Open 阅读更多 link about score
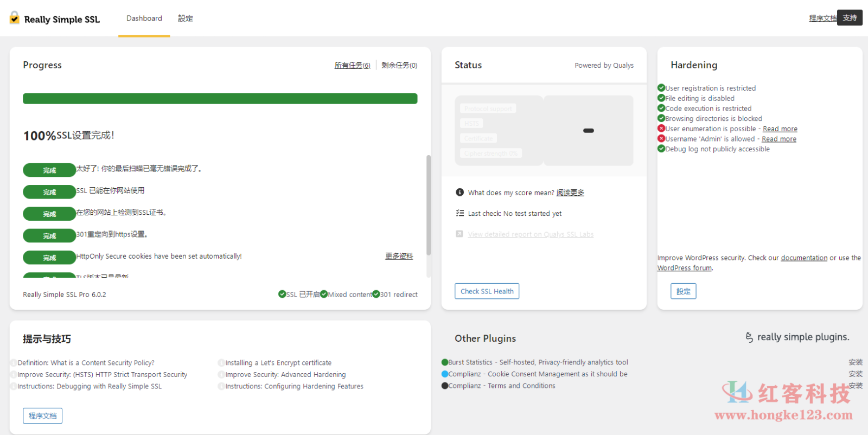This screenshot has height=435, width=868. (x=570, y=193)
